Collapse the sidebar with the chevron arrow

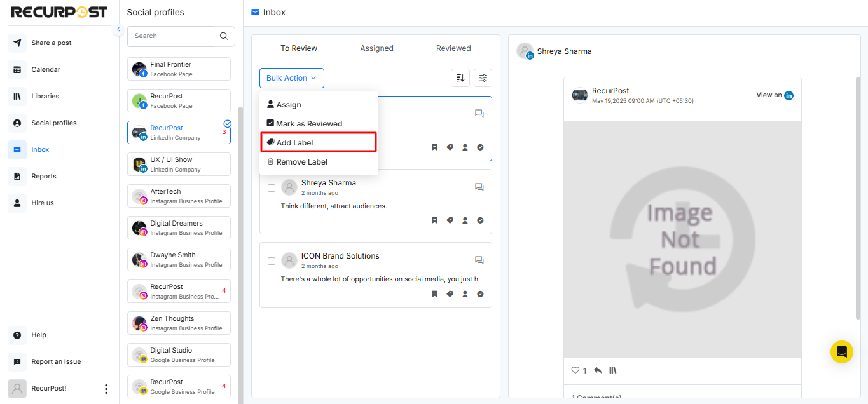118,29
